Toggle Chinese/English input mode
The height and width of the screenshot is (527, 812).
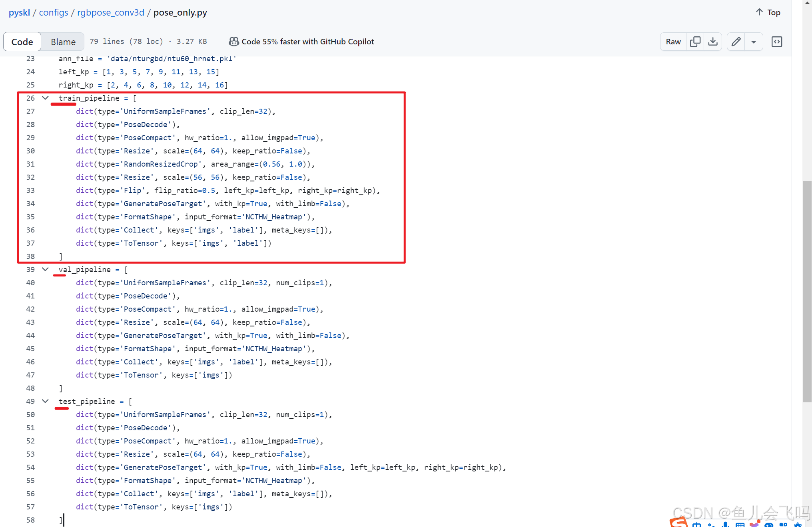click(697, 524)
